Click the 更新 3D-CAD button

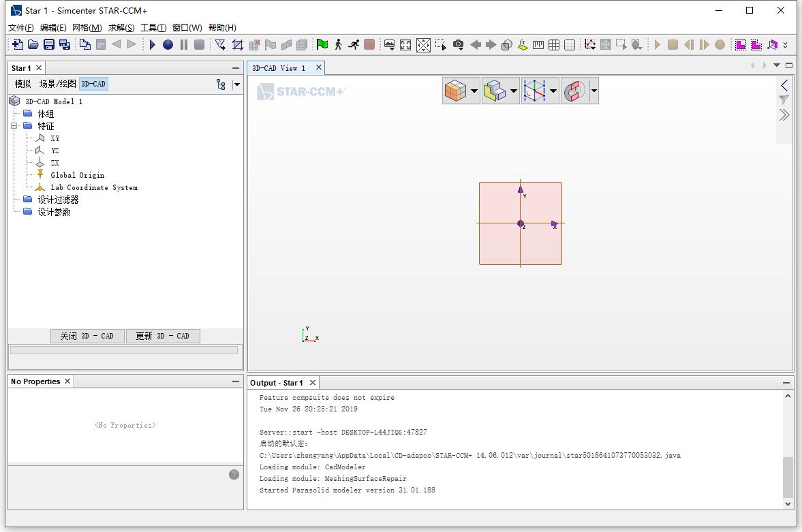pyautogui.click(x=163, y=336)
